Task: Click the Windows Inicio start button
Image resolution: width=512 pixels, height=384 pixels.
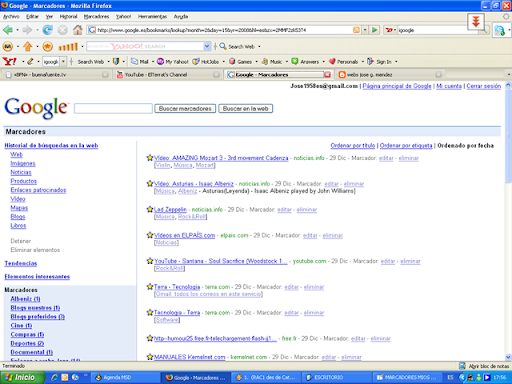Action: pyautogui.click(x=23, y=377)
